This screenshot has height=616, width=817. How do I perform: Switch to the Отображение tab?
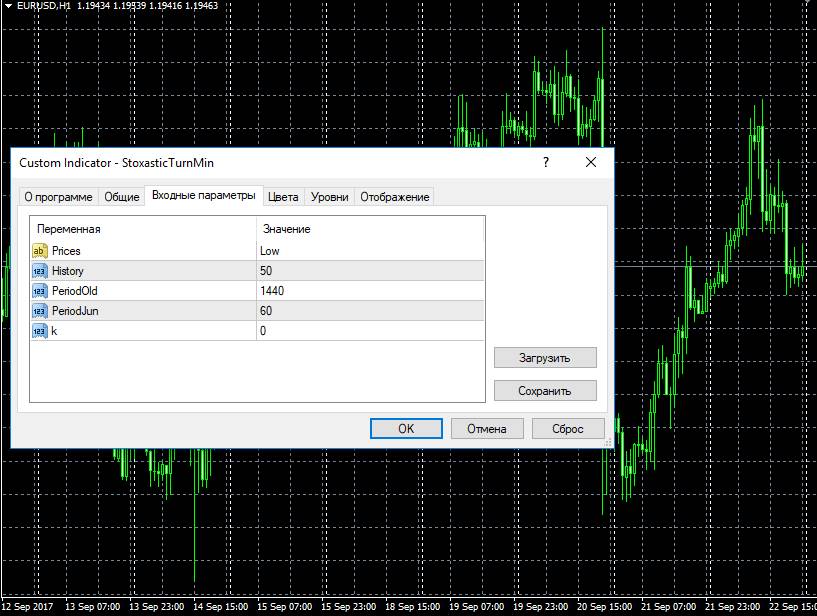394,197
